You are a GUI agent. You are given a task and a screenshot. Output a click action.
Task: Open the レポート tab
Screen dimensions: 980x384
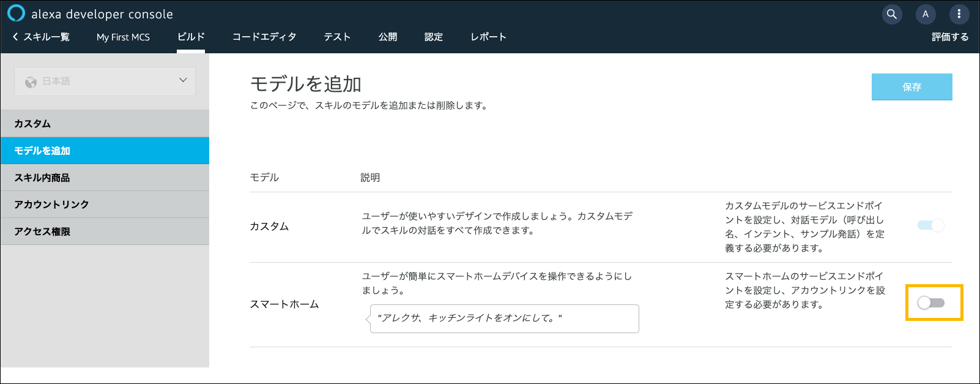pyautogui.click(x=488, y=37)
